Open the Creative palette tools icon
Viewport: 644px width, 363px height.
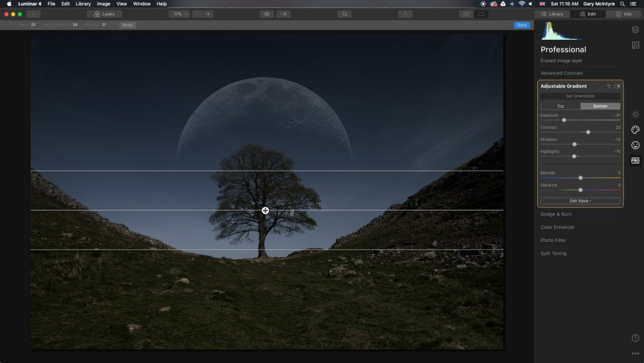635,130
